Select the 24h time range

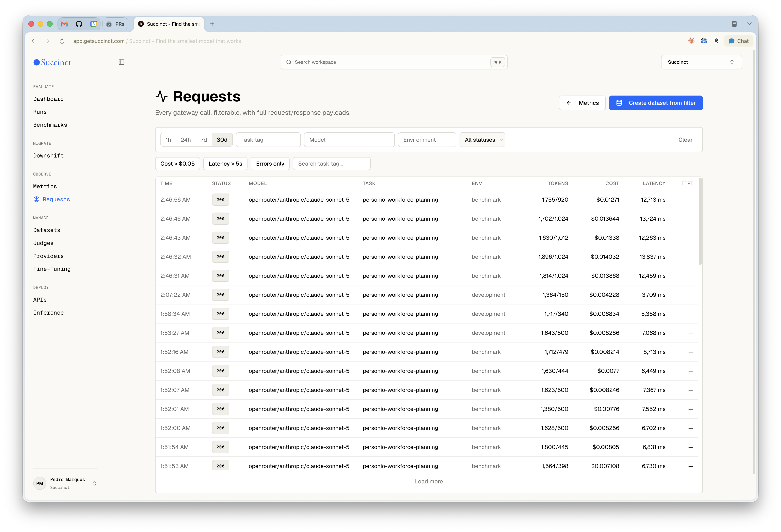point(186,140)
